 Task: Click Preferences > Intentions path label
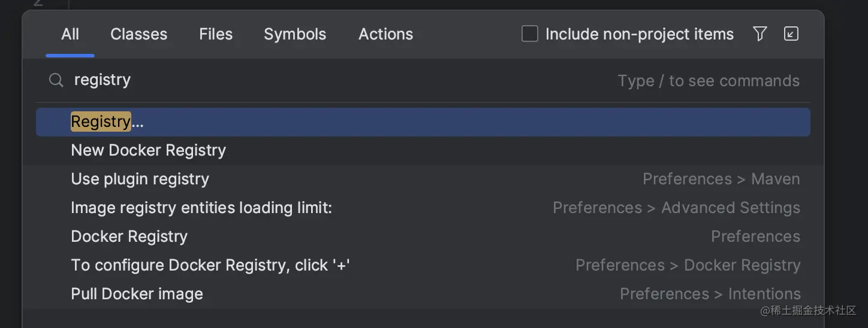point(710,294)
